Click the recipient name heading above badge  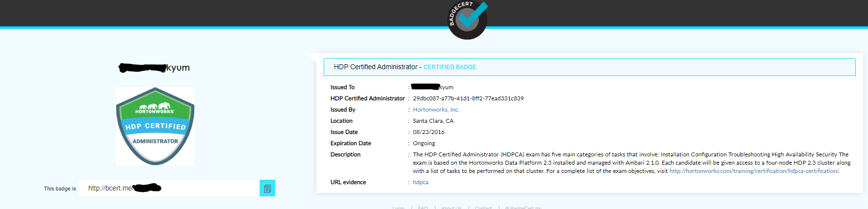pos(154,68)
